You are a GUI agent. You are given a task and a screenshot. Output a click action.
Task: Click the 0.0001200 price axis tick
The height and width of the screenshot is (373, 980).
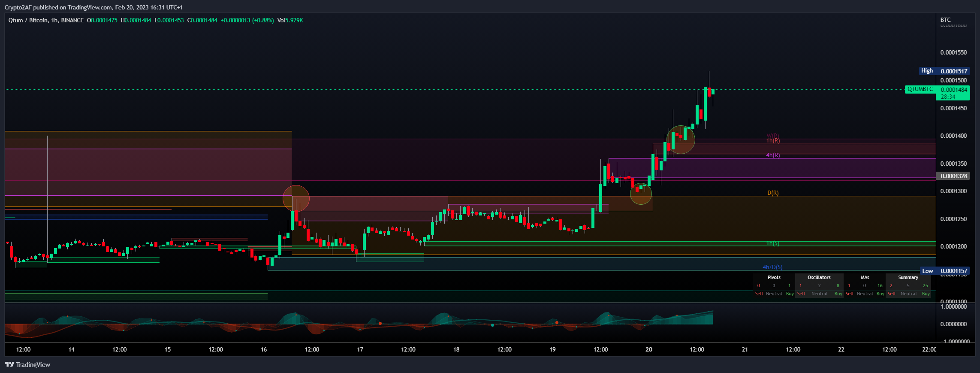point(953,246)
